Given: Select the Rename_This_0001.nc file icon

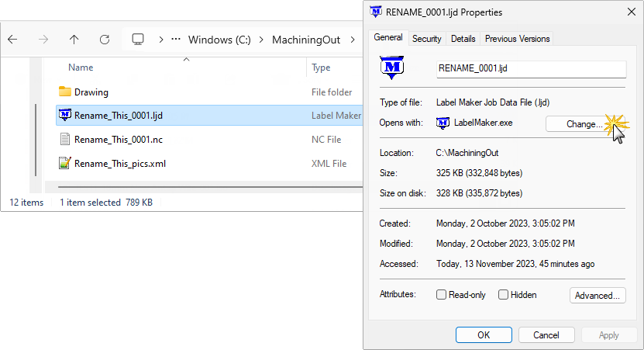Looking at the screenshot, I should tap(65, 140).
